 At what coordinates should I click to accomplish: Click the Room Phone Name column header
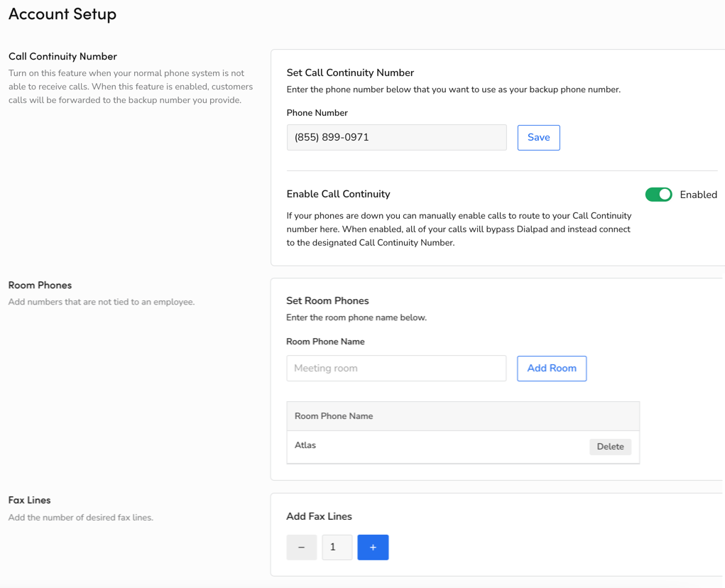click(x=334, y=416)
